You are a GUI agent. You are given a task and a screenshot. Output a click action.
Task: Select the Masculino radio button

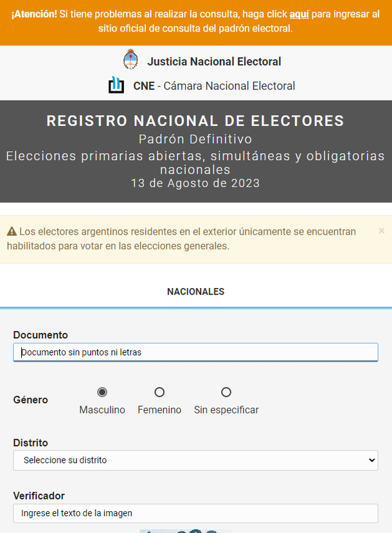pyautogui.click(x=102, y=392)
